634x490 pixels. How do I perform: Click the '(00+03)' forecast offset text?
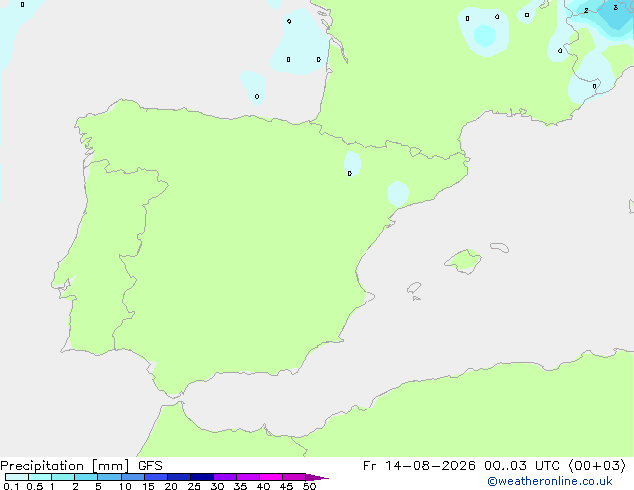click(x=597, y=466)
